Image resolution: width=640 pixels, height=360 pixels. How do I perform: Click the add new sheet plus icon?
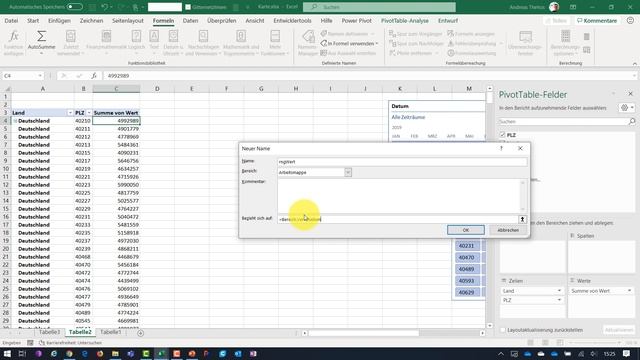click(140, 333)
